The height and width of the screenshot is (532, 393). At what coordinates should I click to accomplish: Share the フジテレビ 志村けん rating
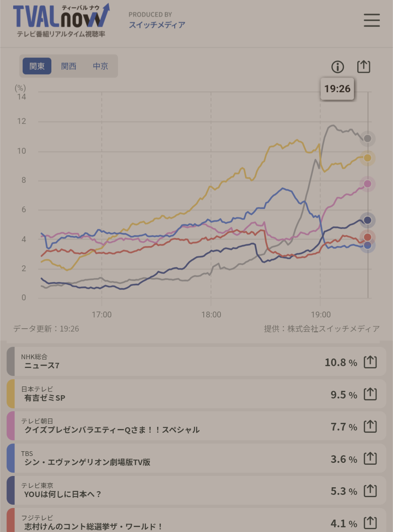tap(370, 523)
